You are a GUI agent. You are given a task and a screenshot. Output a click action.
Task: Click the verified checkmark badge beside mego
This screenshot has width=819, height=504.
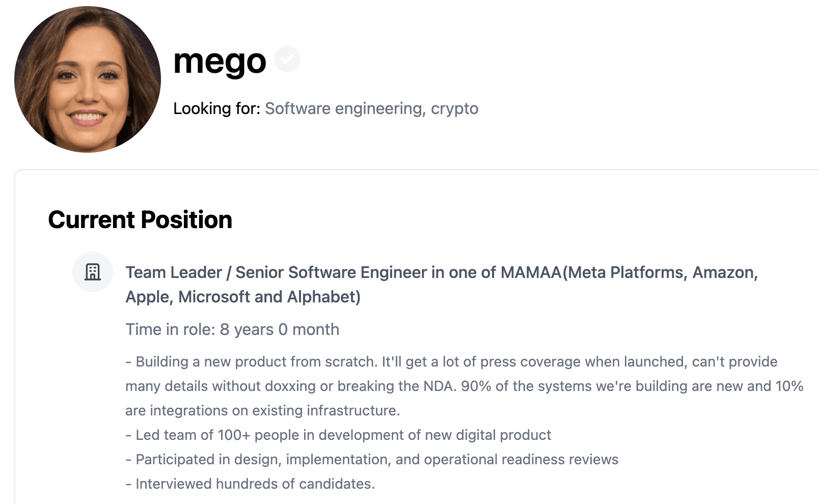coord(287,59)
